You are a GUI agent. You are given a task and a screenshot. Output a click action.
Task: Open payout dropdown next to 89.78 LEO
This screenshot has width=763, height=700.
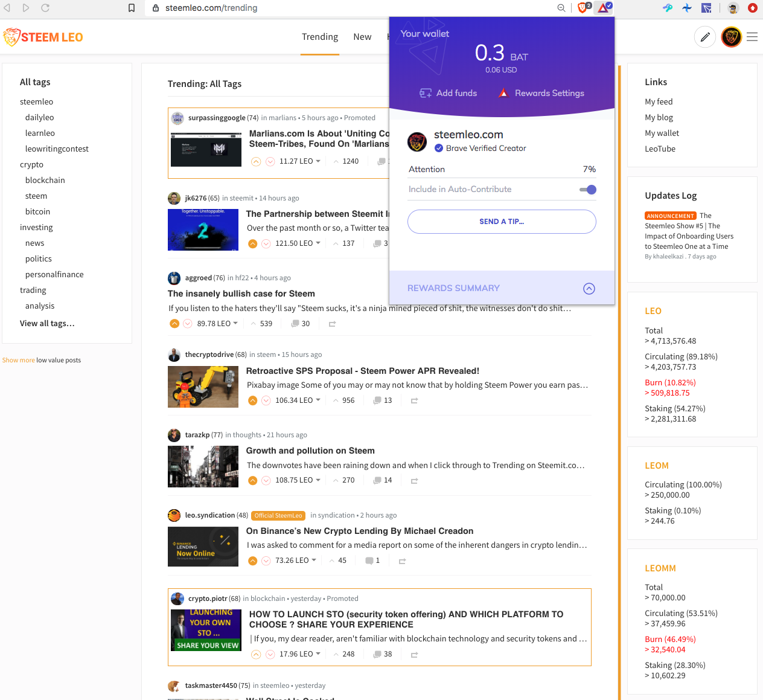(x=235, y=323)
